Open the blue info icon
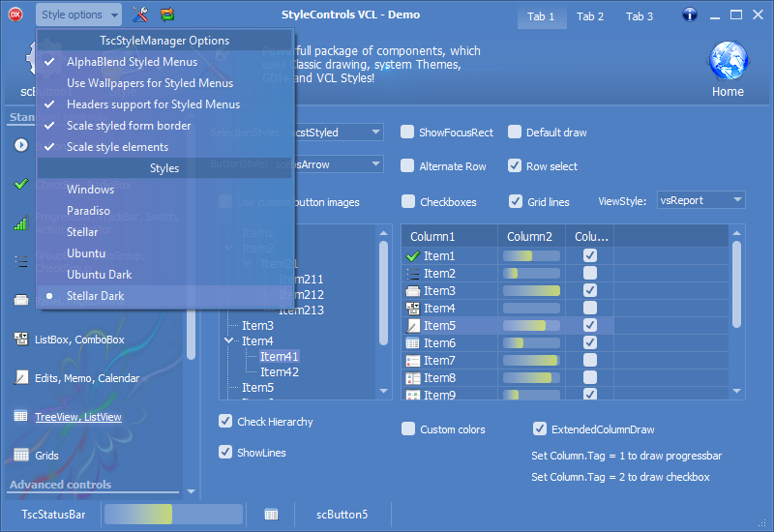Viewport: 774px width, 532px height. click(x=690, y=15)
